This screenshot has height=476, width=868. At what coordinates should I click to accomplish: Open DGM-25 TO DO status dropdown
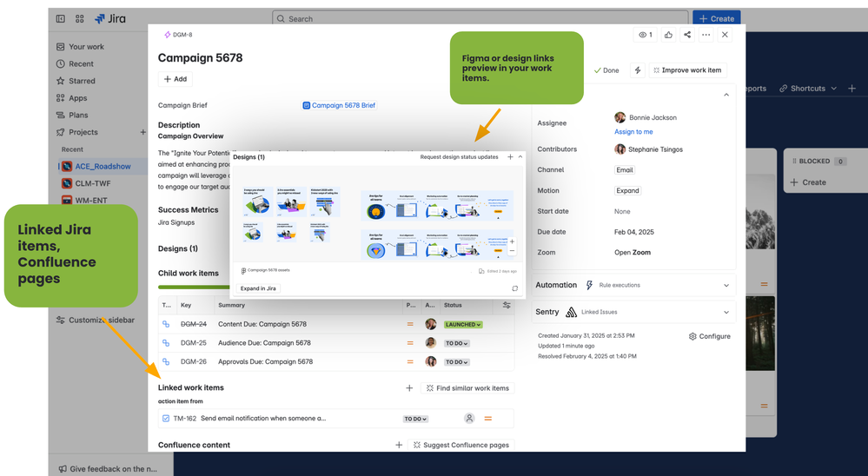(x=457, y=343)
